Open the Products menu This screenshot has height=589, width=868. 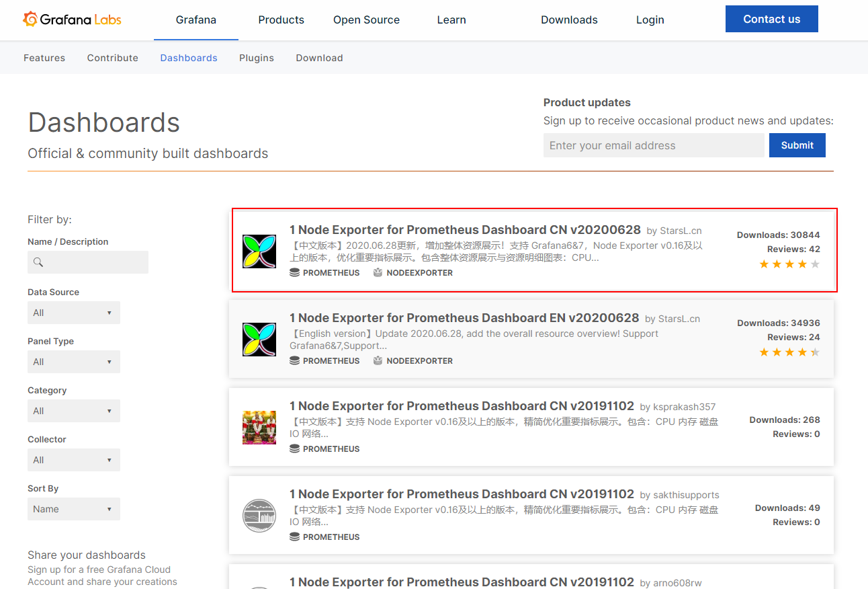coord(281,20)
